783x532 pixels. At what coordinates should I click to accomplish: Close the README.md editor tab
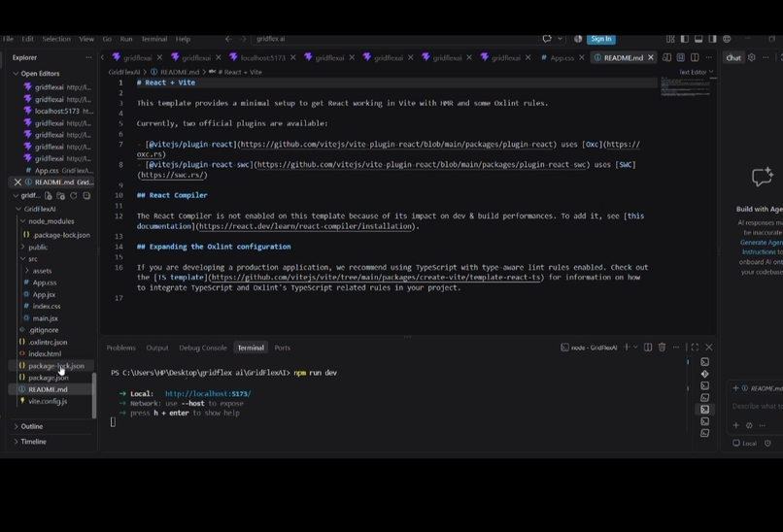[651, 57]
